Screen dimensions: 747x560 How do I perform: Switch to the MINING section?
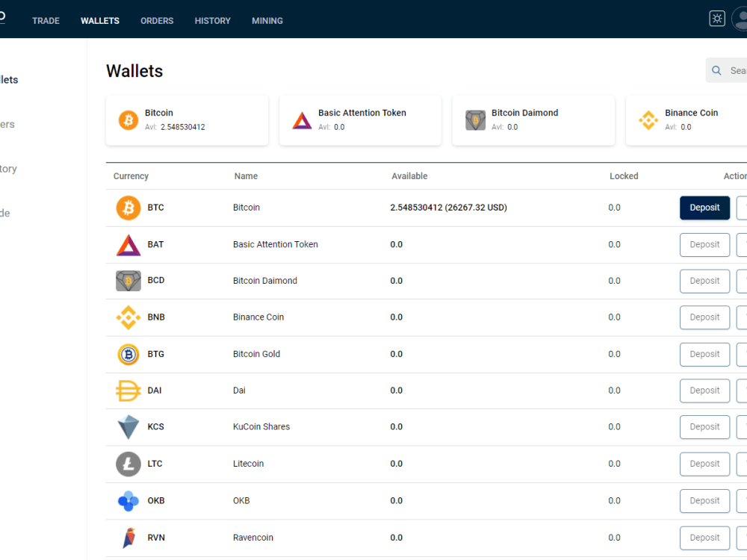pos(267,21)
